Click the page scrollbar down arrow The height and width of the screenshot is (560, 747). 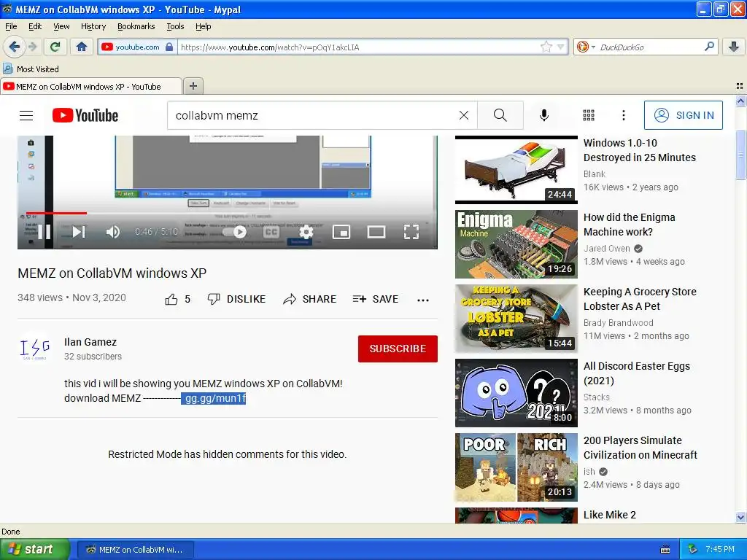pyautogui.click(x=740, y=517)
